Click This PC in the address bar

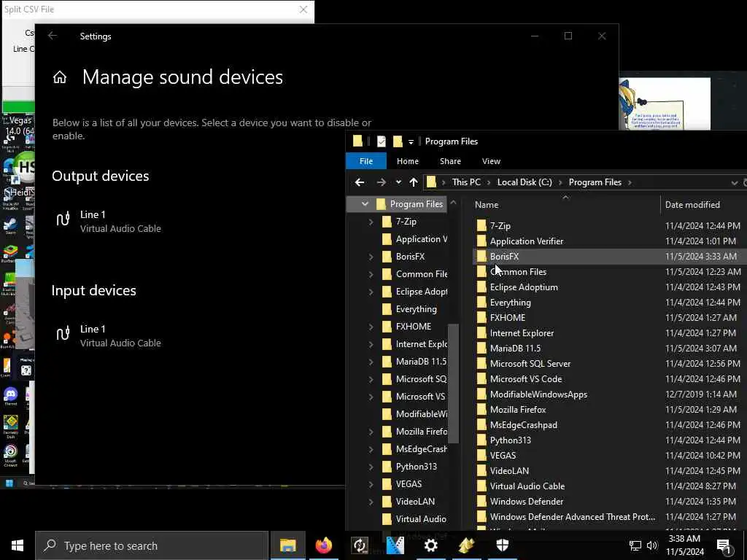(466, 182)
